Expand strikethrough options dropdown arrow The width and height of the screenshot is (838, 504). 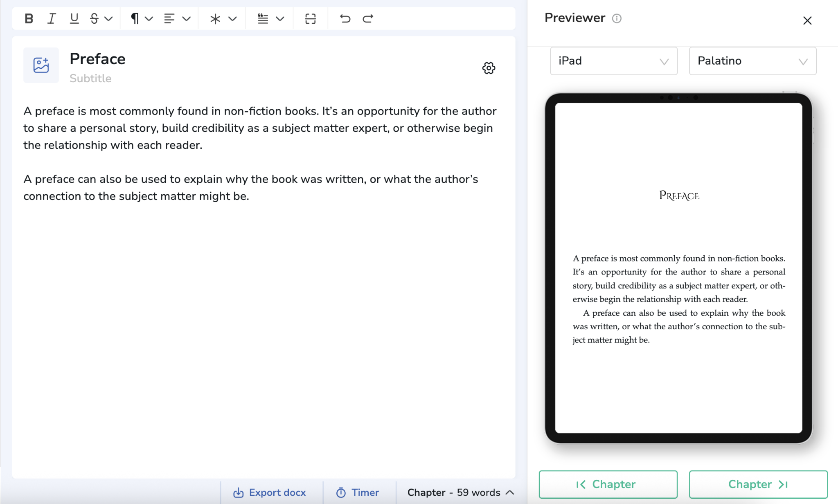tap(108, 18)
